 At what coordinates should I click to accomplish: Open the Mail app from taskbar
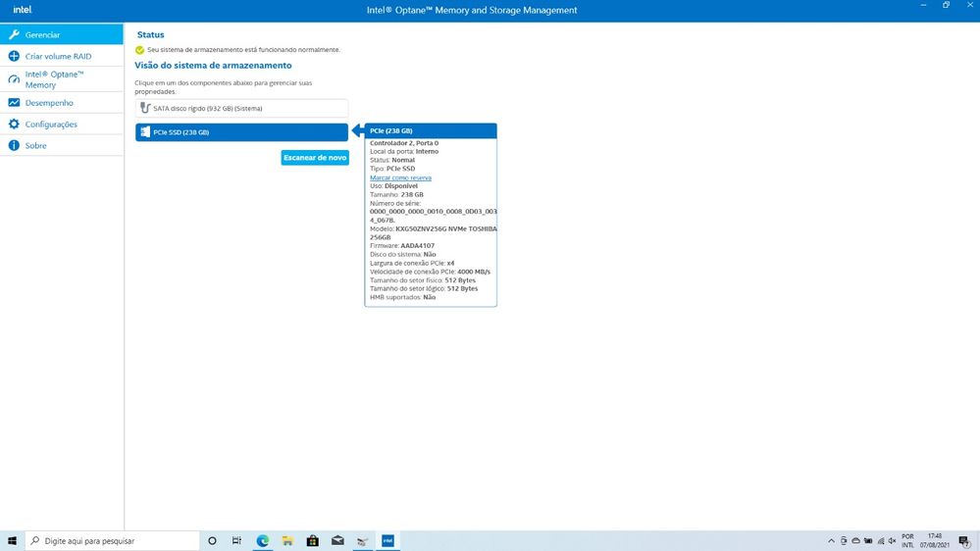(x=337, y=540)
